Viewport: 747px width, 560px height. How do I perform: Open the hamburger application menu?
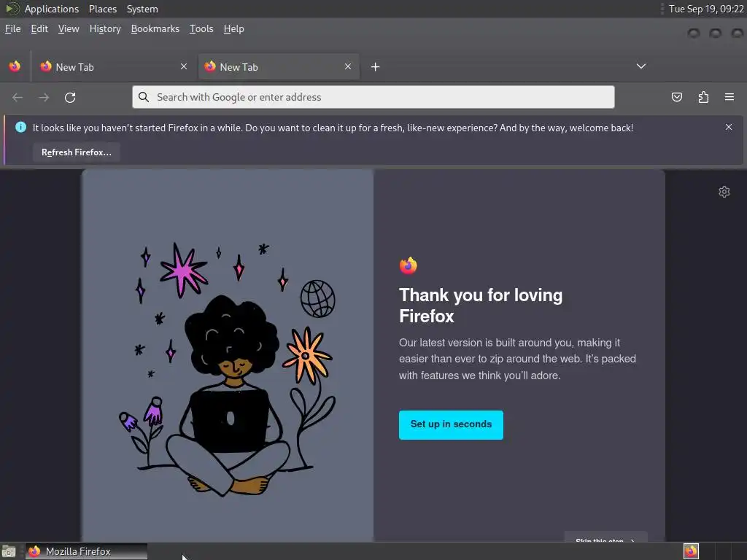(729, 97)
